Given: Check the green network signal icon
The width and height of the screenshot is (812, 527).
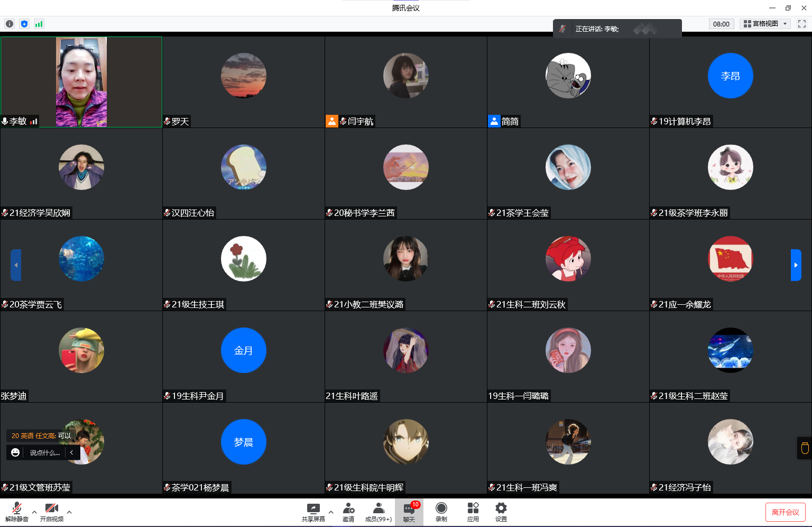Looking at the screenshot, I should pos(39,24).
